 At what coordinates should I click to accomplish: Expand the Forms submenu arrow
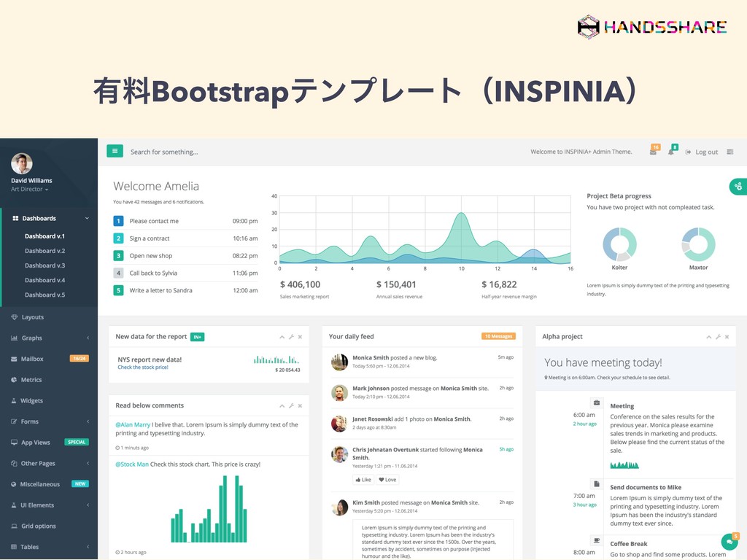pyautogui.click(x=88, y=422)
